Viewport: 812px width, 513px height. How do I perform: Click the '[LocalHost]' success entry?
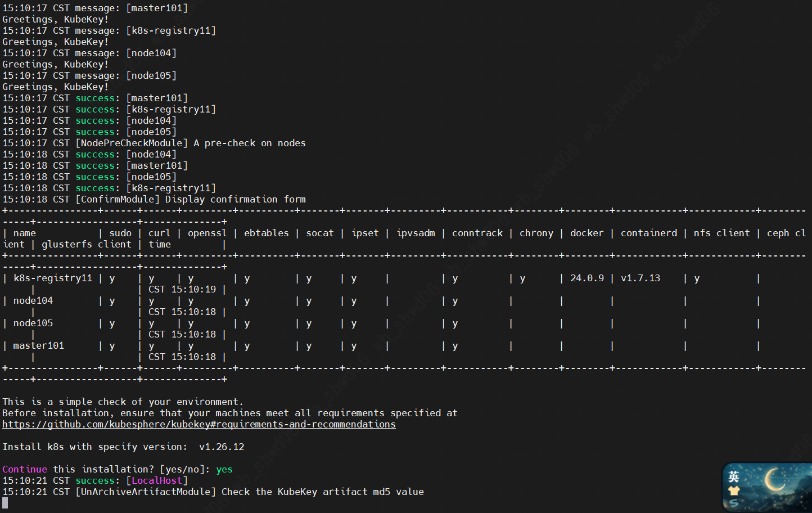point(157,480)
